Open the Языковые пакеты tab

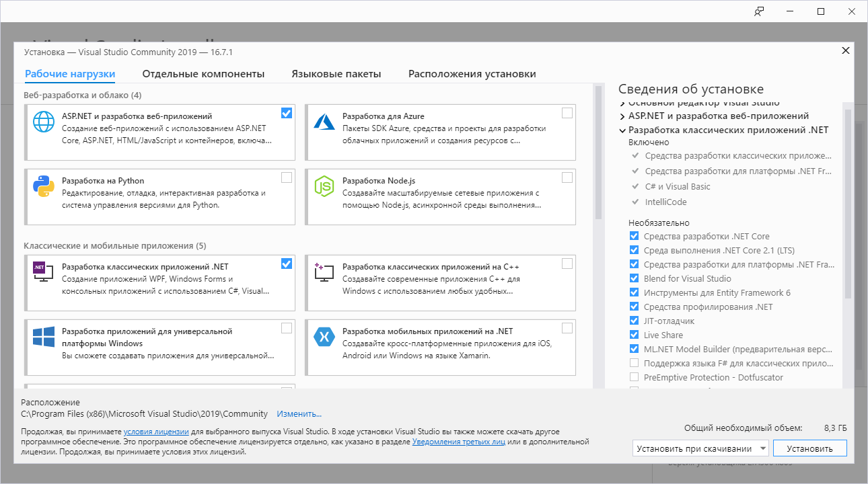336,74
